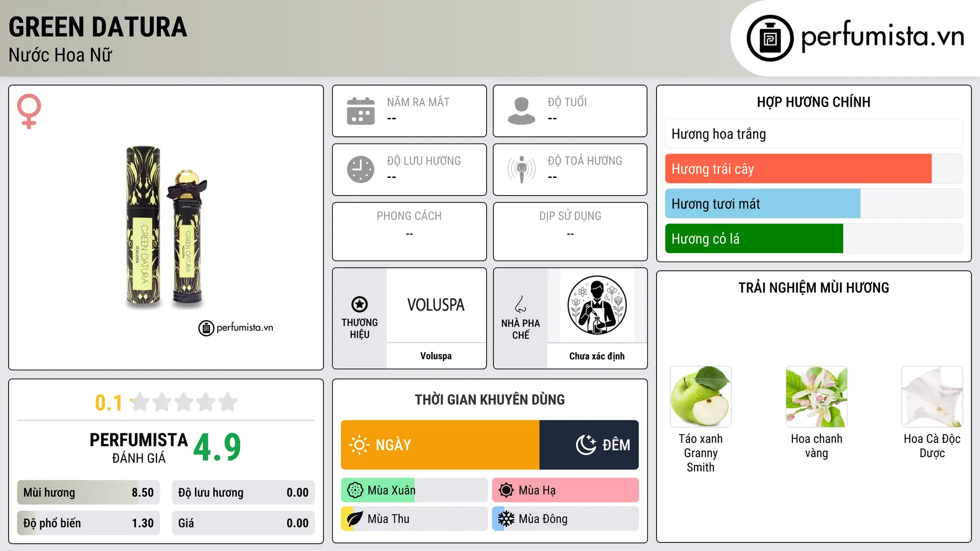980x551 pixels.
Task: Click the green 4.9 Perfumista score
Action: pos(217,447)
